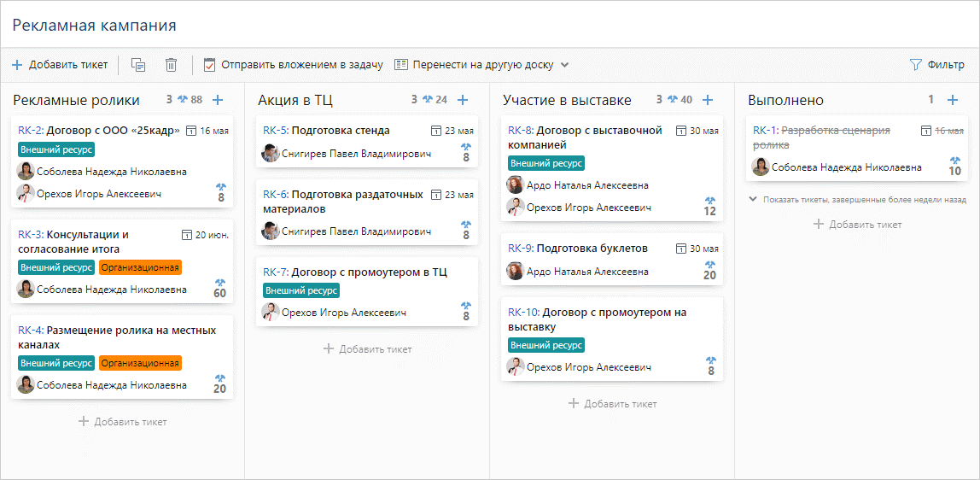
Task: Click Ардо Наталья avatar on RK-9 ticket
Action: (515, 272)
